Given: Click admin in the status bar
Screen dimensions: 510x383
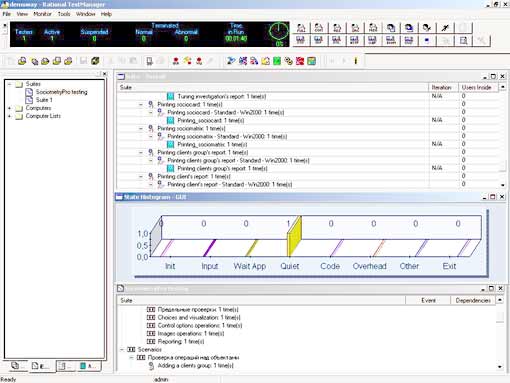Looking at the screenshot, I should tap(161, 379).
